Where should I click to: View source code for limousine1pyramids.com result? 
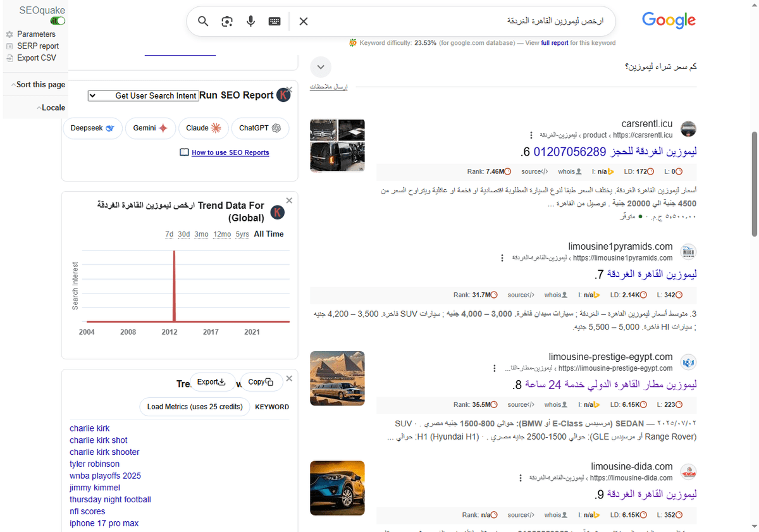click(520, 294)
